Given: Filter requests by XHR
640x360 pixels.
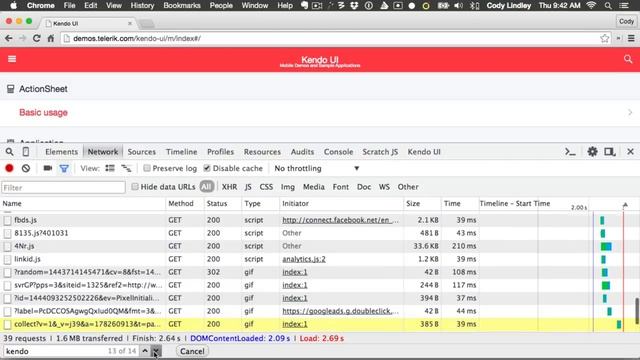Looking at the screenshot, I should pyautogui.click(x=229, y=187).
